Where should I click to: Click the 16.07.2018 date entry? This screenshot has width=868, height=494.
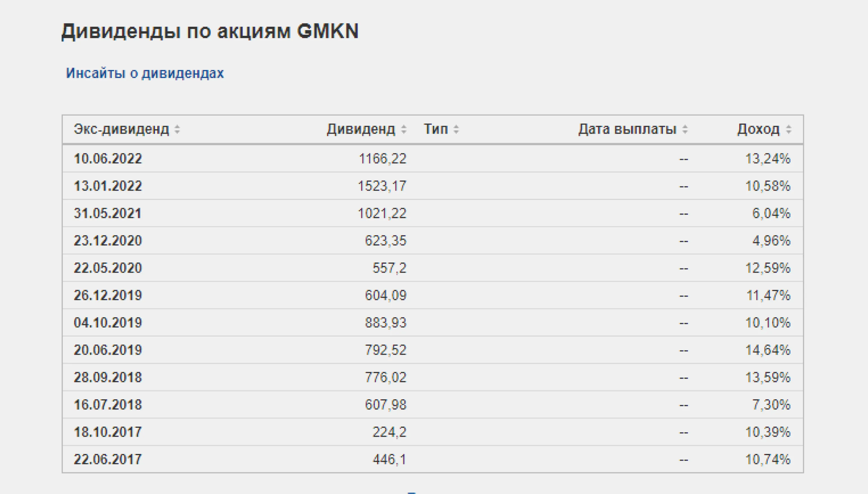pos(108,405)
